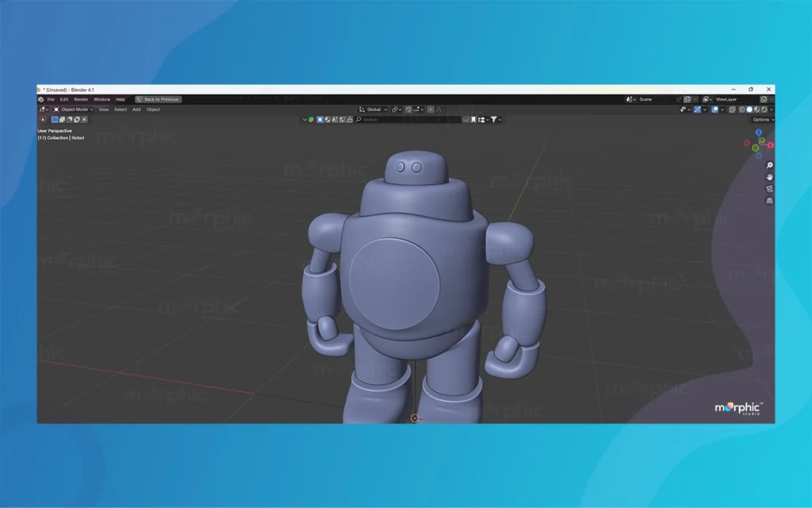Viewport: 812px width, 508px height.
Task: Set selection mode to new selection
Action: pos(55,120)
